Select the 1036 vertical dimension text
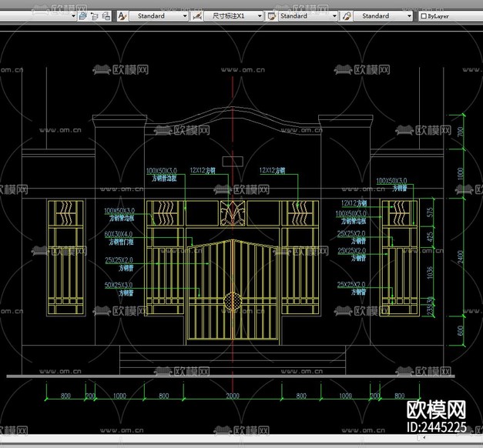The height and width of the screenshot is (448, 483). point(431,272)
